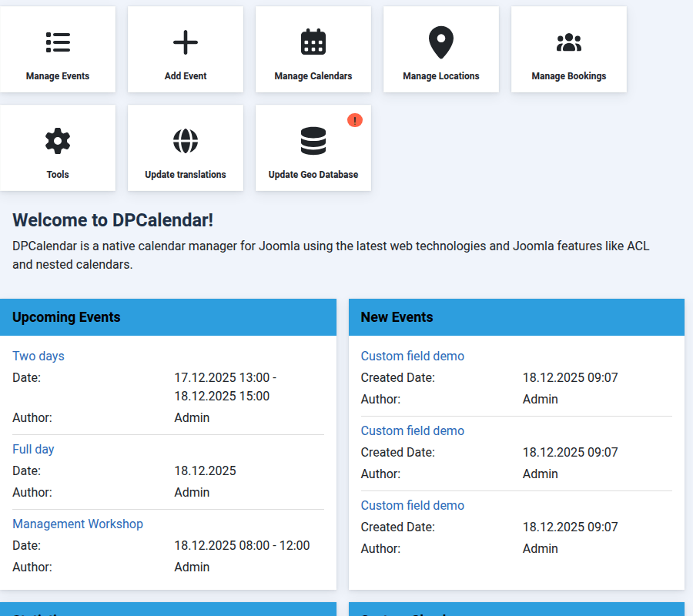This screenshot has height=616, width=693.
Task: Open the first Custom field demo link
Action: click(413, 356)
